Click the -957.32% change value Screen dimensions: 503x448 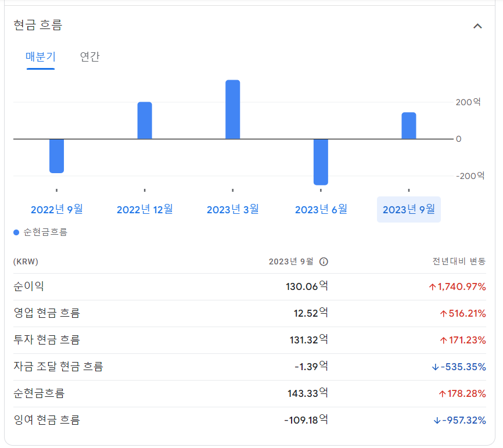coord(459,420)
